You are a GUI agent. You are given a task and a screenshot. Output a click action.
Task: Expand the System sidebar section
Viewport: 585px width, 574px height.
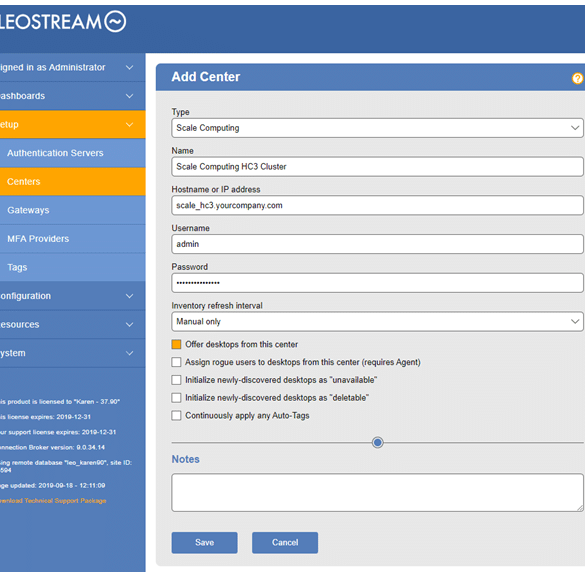[x=73, y=353]
